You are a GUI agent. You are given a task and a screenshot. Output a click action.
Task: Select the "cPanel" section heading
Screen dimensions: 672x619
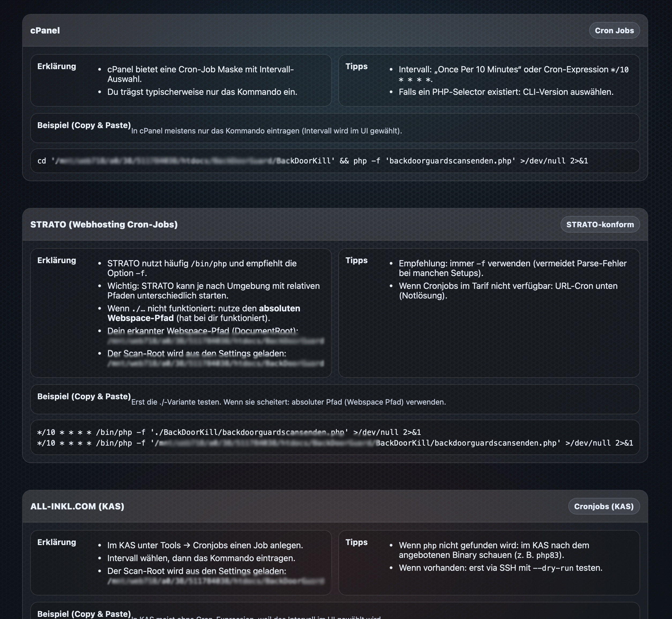[x=45, y=31]
